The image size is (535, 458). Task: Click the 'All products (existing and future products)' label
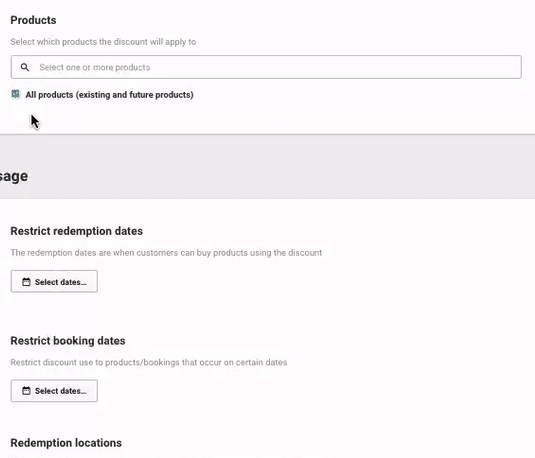(x=110, y=95)
